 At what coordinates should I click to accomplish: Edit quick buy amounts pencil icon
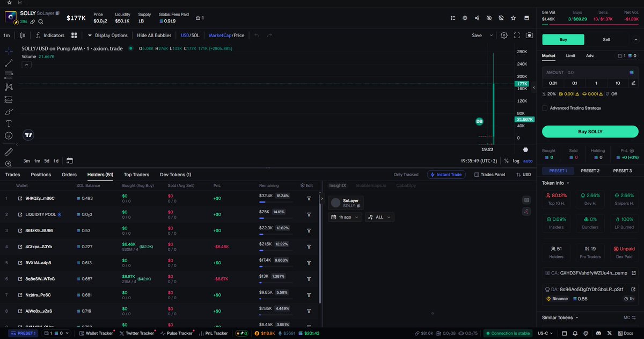pos(633,83)
